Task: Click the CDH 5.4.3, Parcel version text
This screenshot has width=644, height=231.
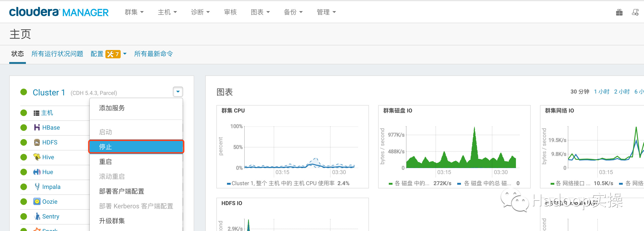Action: [x=94, y=93]
